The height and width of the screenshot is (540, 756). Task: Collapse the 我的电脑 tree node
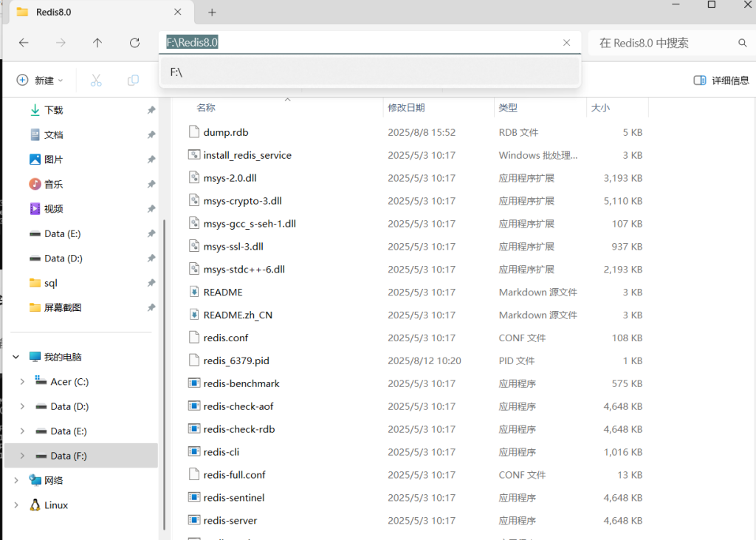pyautogui.click(x=16, y=357)
